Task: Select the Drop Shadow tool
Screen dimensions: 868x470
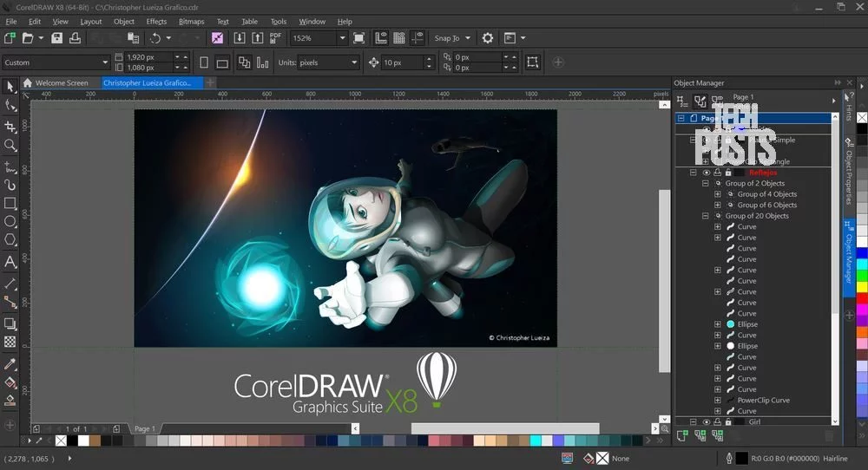Action: (10, 323)
